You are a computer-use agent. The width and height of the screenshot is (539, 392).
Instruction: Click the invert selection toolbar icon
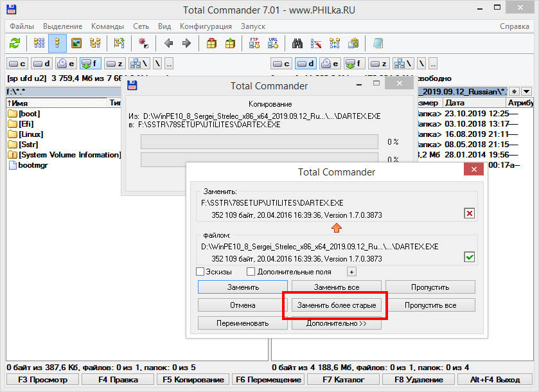pos(143,43)
